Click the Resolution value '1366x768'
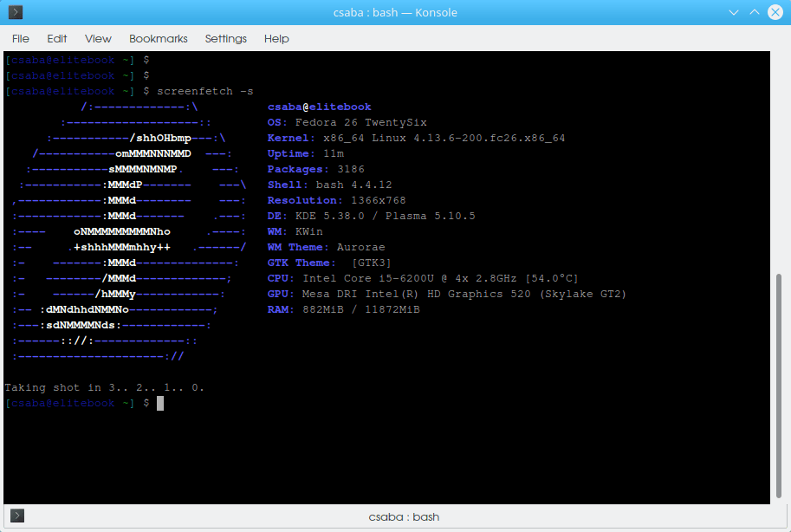 379,200
